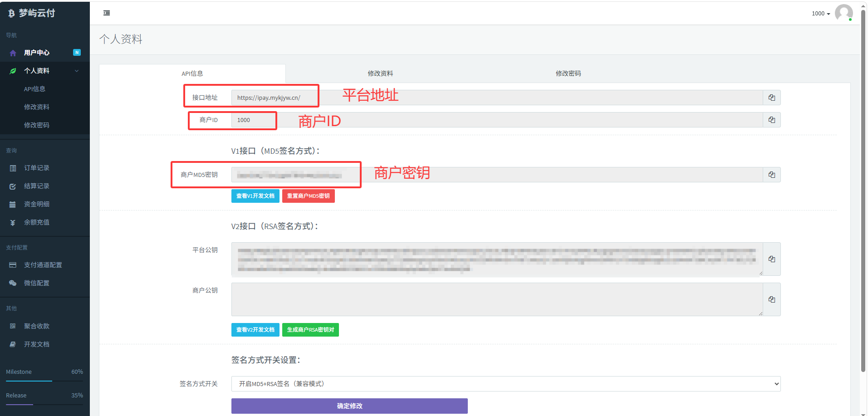Select the sidebar submenu entry 修改资料

37,107
